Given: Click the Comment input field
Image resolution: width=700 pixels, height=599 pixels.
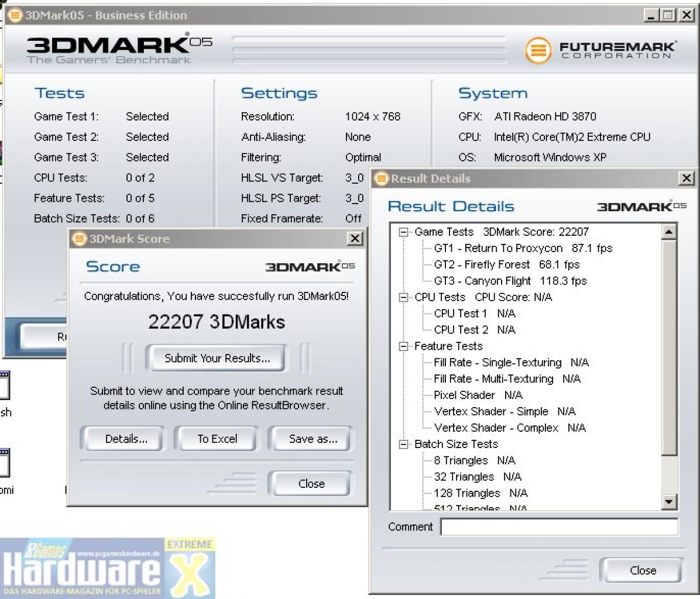Looking at the screenshot, I should 560,526.
